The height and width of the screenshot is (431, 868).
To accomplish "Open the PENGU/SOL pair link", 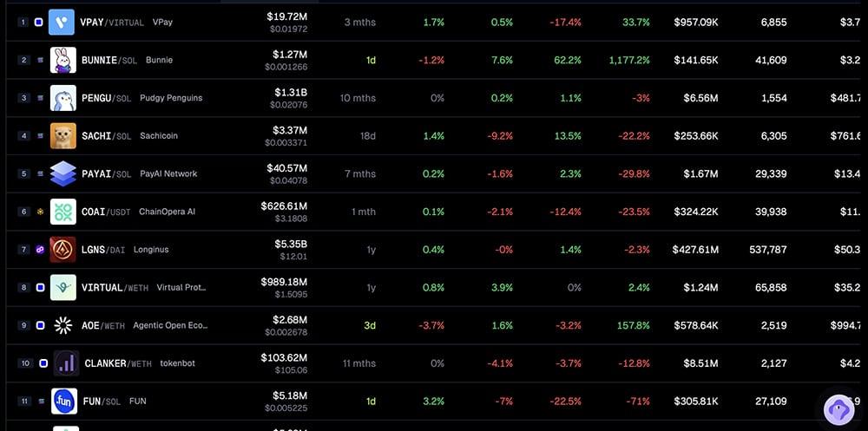I will point(106,98).
